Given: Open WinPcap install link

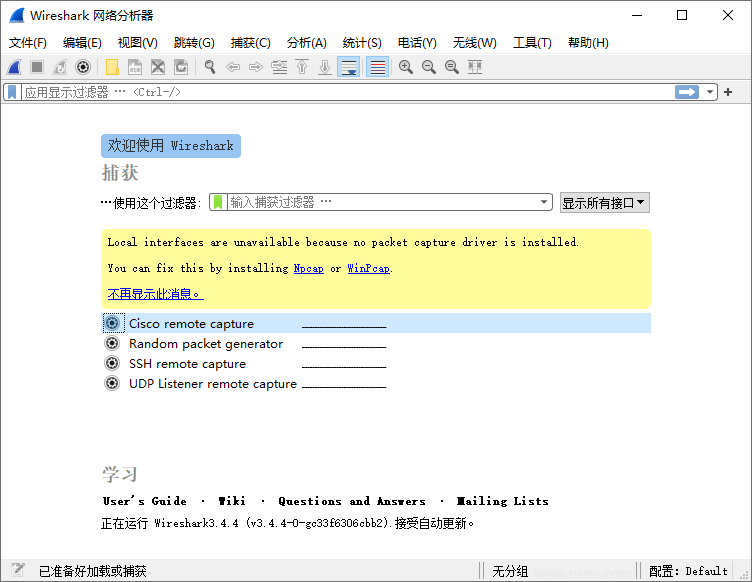Looking at the screenshot, I should pyautogui.click(x=368, y=268).
